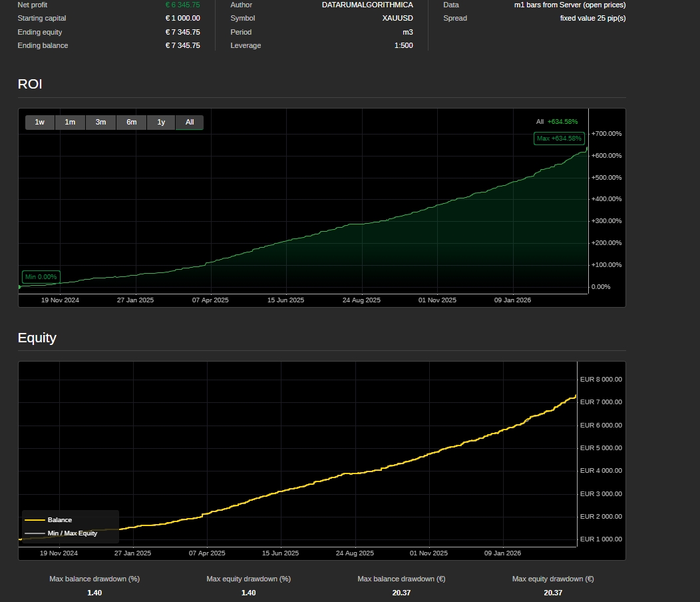This screenshot has width=700, height=602.
Task: Click the Max +634.58% chart marker
Action: coord(559,139)
